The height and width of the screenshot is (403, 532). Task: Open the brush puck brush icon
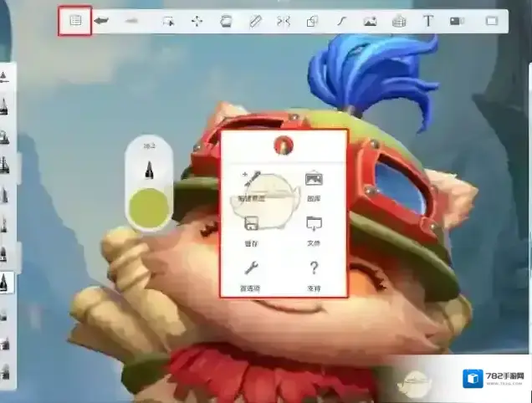[150, 170]
